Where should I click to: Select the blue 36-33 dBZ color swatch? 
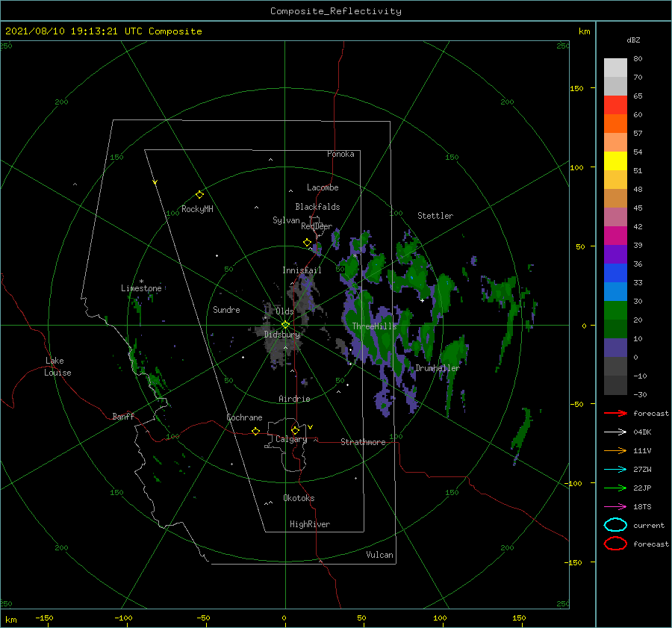[615, 273]
